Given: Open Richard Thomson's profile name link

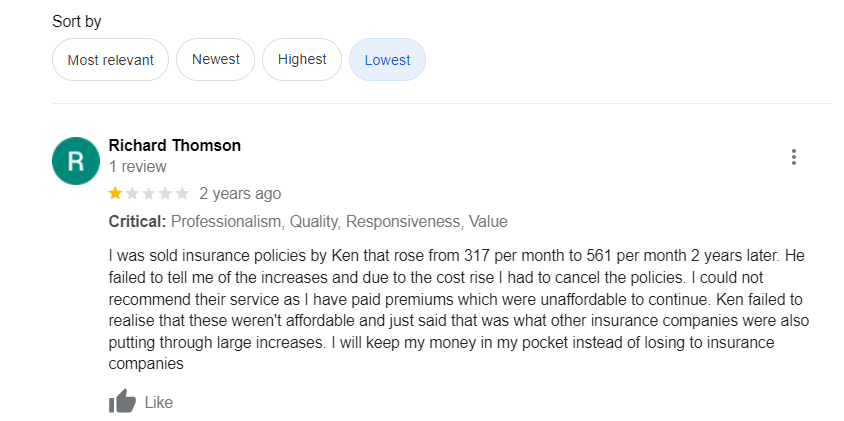Looking at the screenshot, I should (x=174, y=145).
